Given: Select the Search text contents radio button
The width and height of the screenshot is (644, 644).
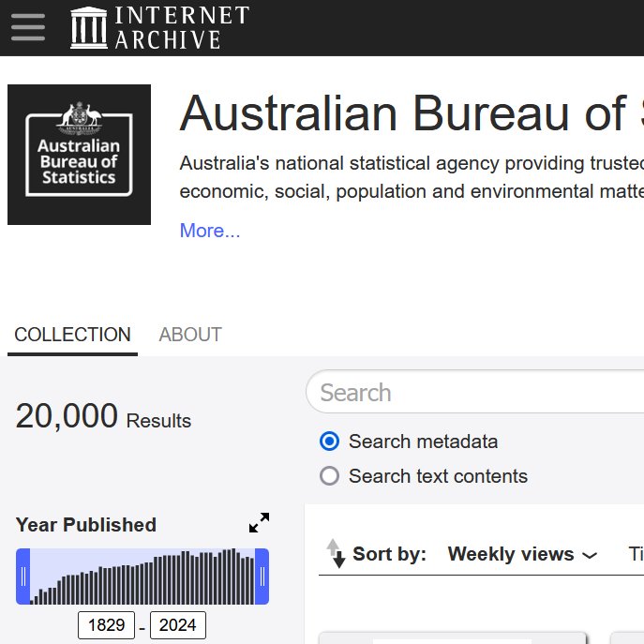Looking at the screenshot, I should pyautogui.click(x=329, y=476).
